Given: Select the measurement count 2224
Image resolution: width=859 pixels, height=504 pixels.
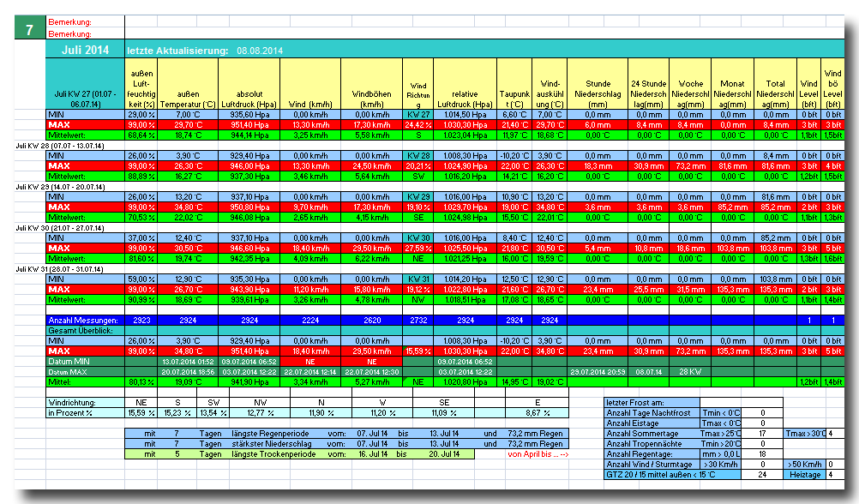Looking at the screenshot, I should pos(310,321).
